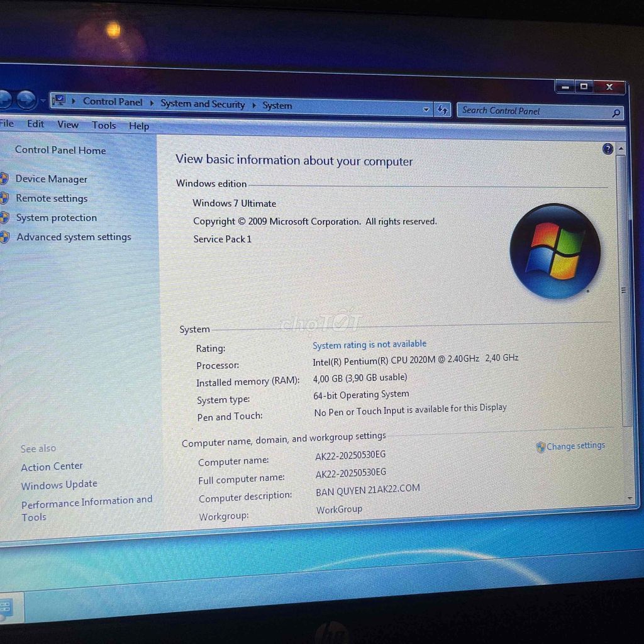Open Advanced system settings
This screenshot has width=644, height=644.
pos(74,237)
